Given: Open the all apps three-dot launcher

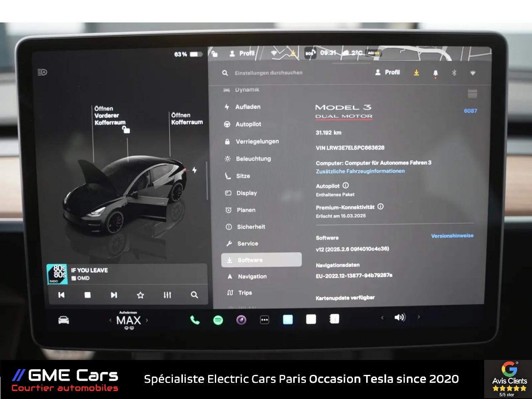Looking at the screenshot, I should point(264,320).
